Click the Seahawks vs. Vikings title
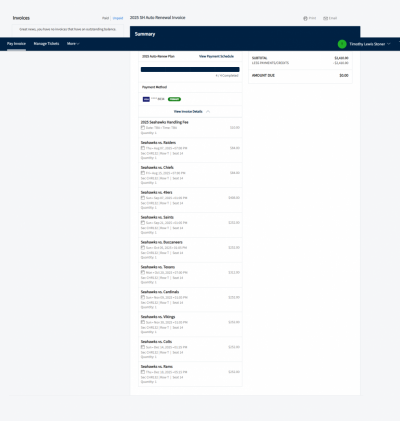 pos(158,317)
